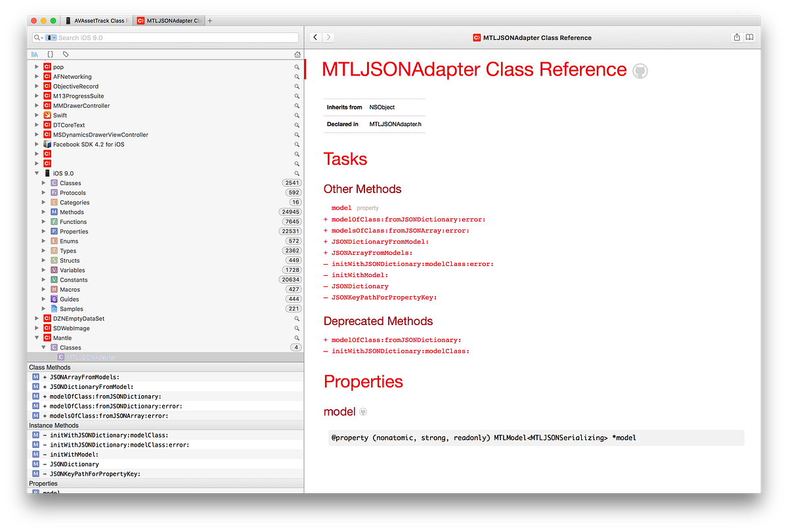The height and width of the screenshot is (532, 788).
Task: Open deprecated initWithJSONDictionary:modelClass: link
Action: 401,351
